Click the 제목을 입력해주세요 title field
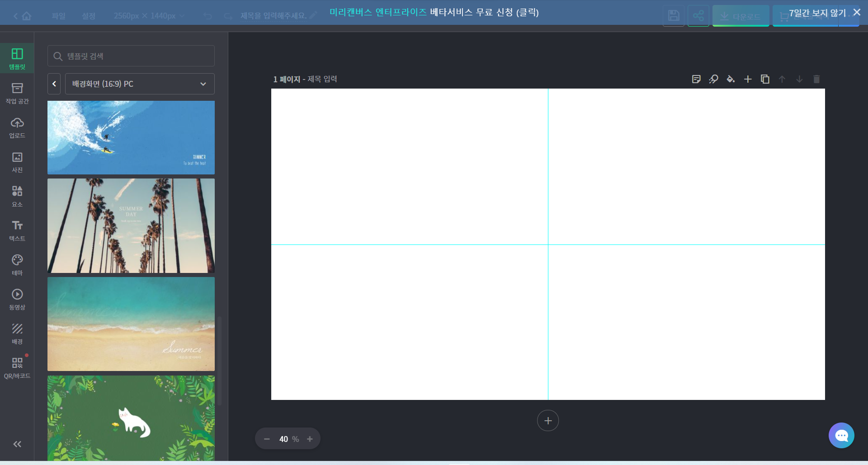This screenshot has width=868, height=465. tap(274, 16)
